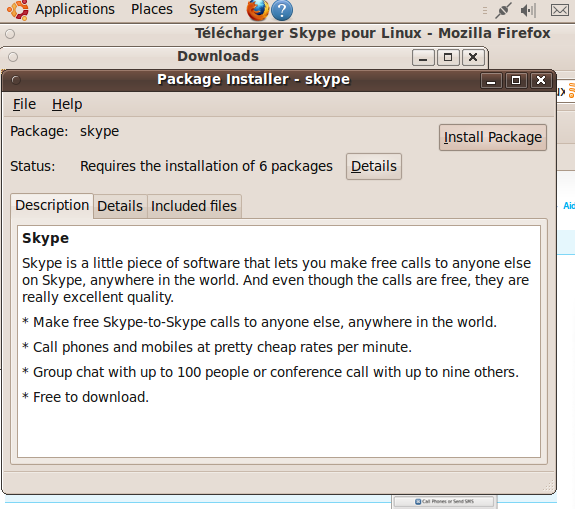This screenshot has width=575, height=509.
Task: Click 'Requires the installation of 6 packages' text
Action: 206,166
